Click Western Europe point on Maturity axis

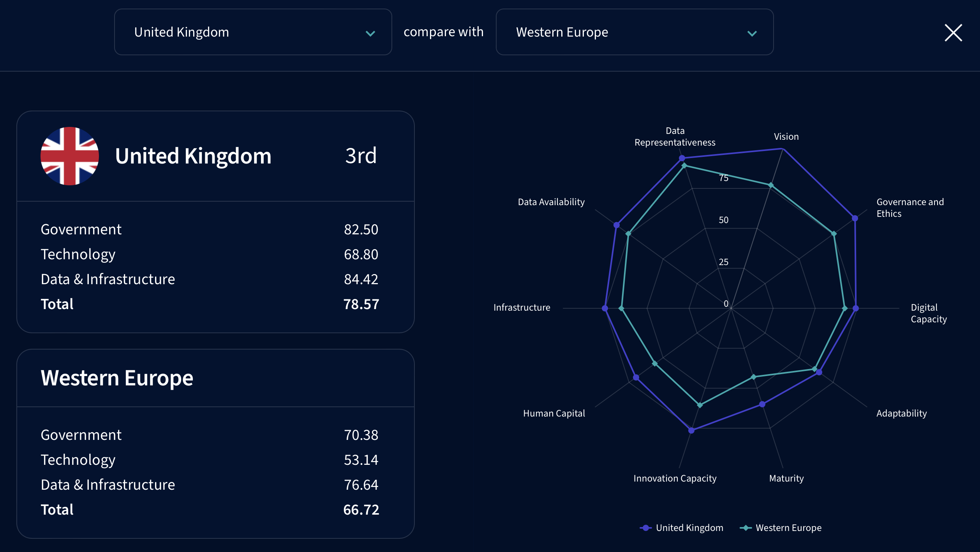[x=753, y=377]
